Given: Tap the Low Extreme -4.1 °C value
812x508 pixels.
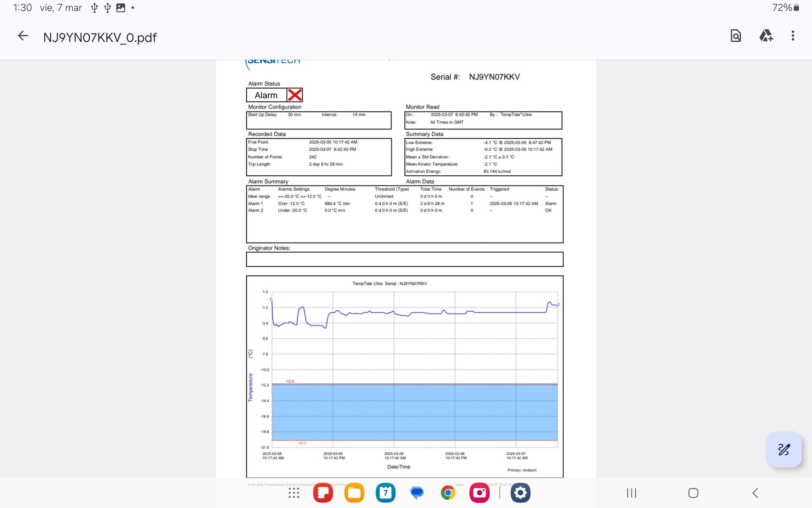Looking at the screenshot, I should point(517,143).
